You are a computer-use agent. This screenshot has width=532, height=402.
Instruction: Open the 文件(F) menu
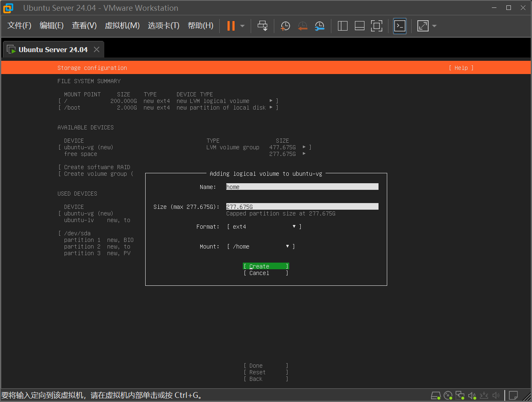click(19, 26)
